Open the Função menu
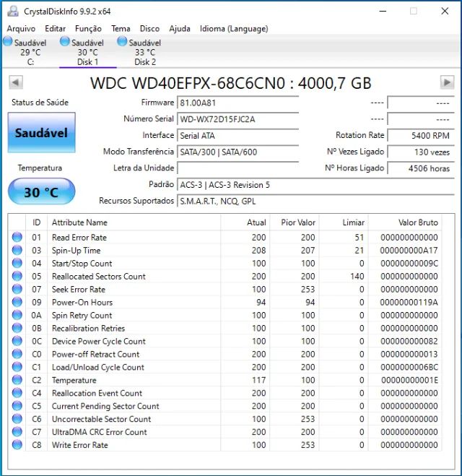Viewport: 462px width, 476px height. [x=88, y=29]
